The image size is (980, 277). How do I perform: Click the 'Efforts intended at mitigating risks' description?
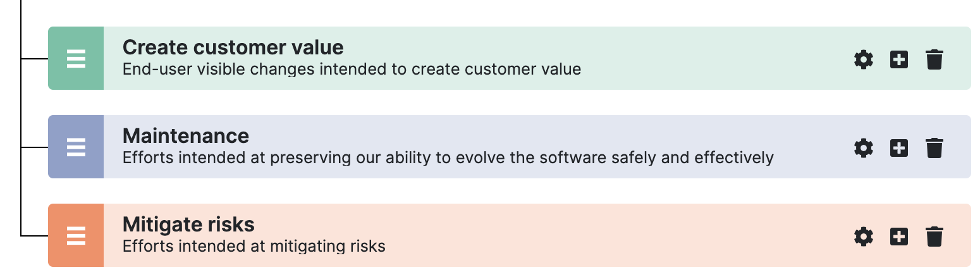(x=254, y=246)
